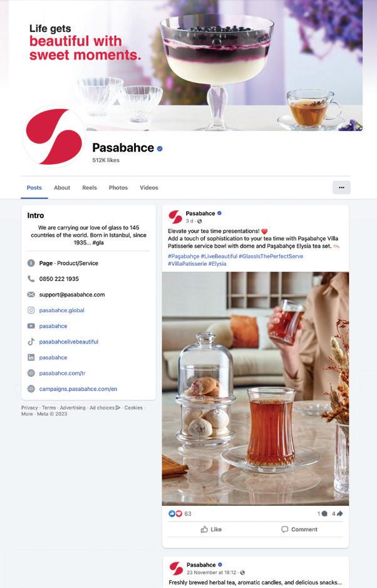Click the phone icon next to 0850 222 1935
The width and height of the screenshot is (377, 588).
31,278
